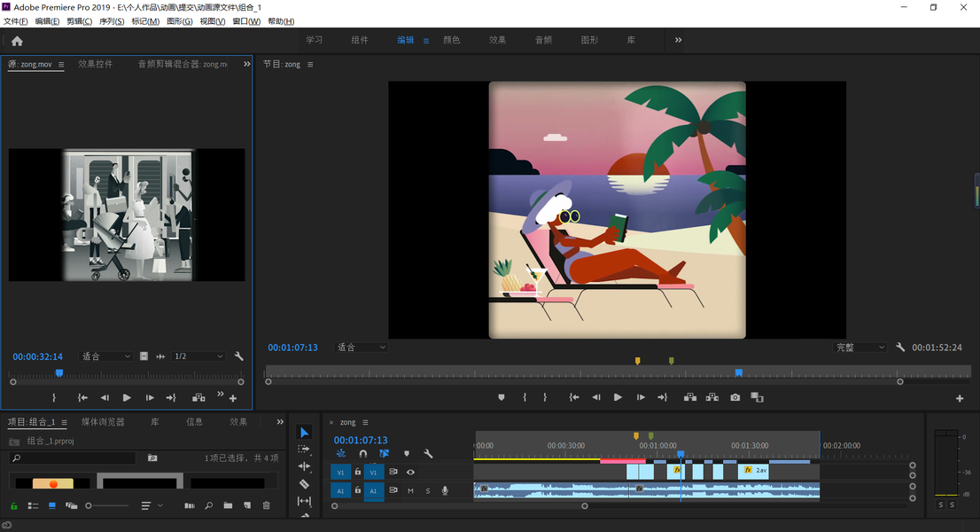The height and width of the screenshot is (532, 980).
Task: Select the Slip tool
Action: (x=304, y=501)
